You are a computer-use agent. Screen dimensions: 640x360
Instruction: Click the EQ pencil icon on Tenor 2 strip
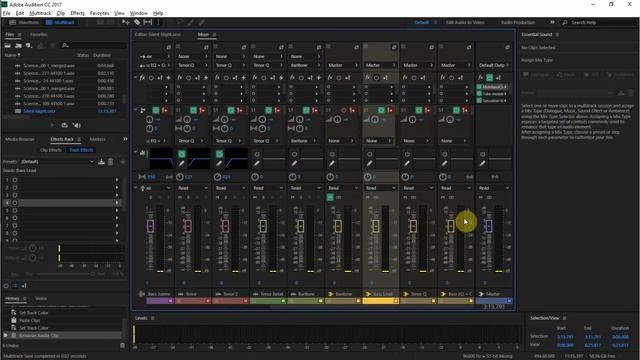[x=219, y=163]
